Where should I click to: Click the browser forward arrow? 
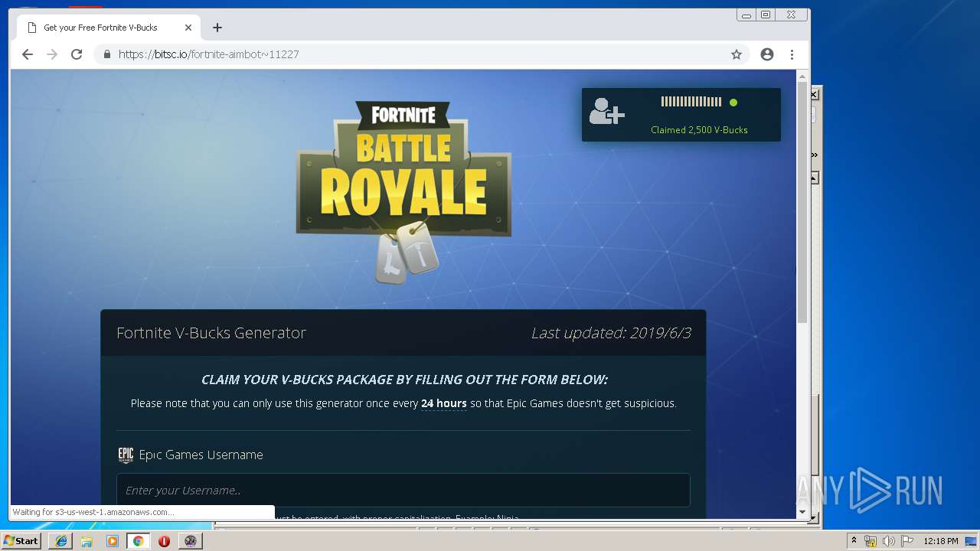tap(52, 54)
